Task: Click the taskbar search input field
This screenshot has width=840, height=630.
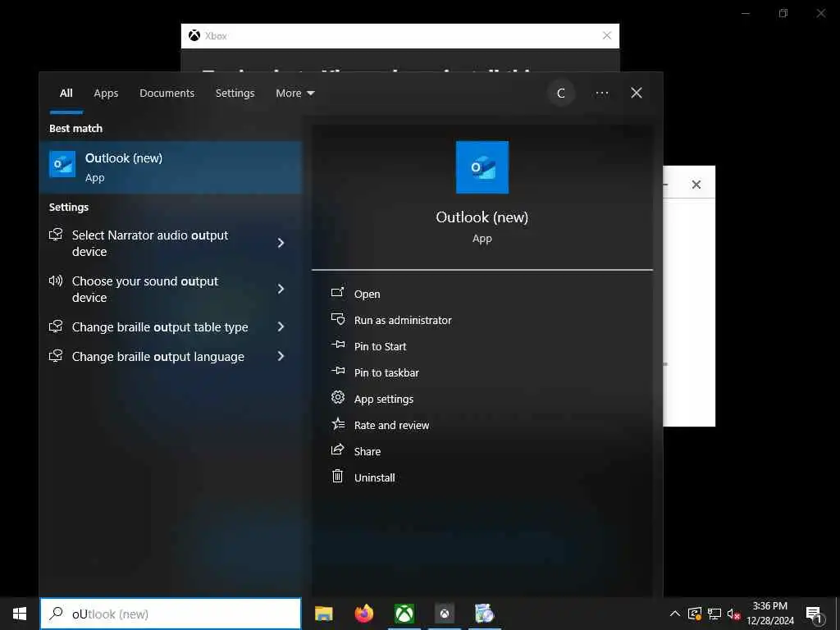Action: (x=171, y=614)
